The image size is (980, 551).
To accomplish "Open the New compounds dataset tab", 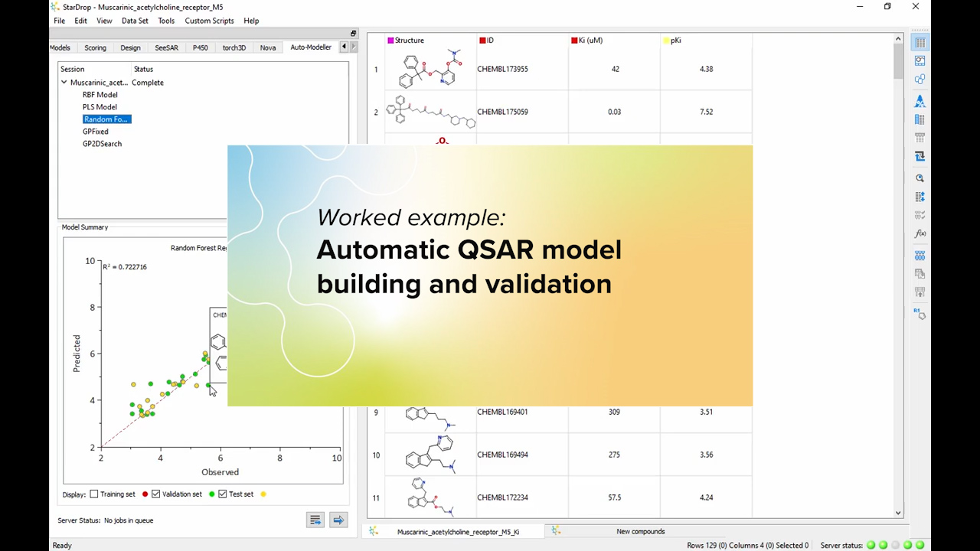I will [x=640, y=531].
